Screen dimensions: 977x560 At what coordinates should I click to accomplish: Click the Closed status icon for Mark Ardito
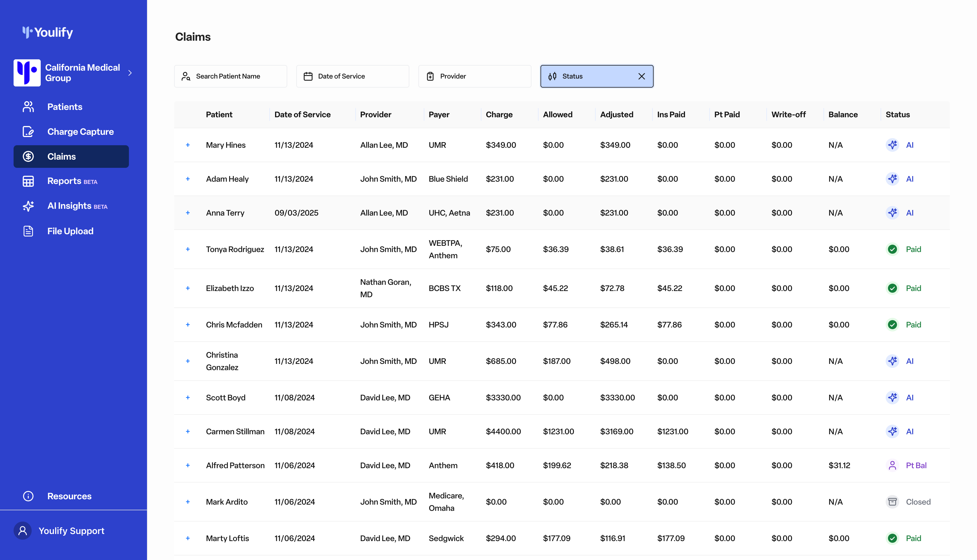click(x=892, y=502)
